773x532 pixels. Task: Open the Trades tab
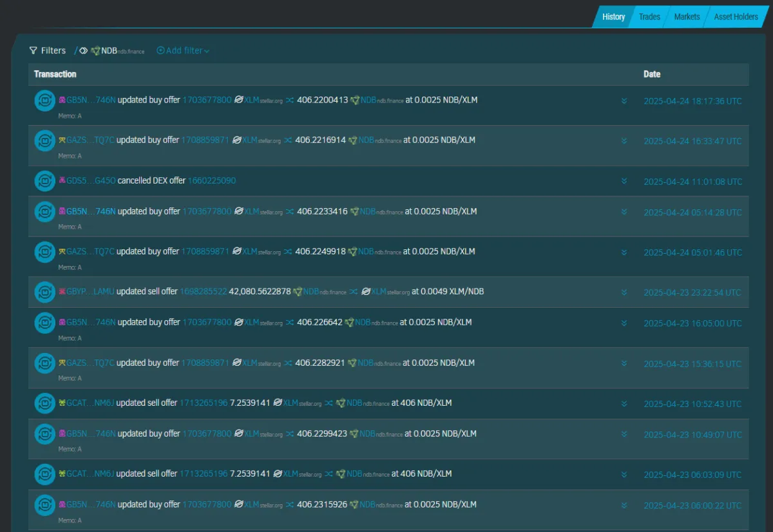point(649,17)
